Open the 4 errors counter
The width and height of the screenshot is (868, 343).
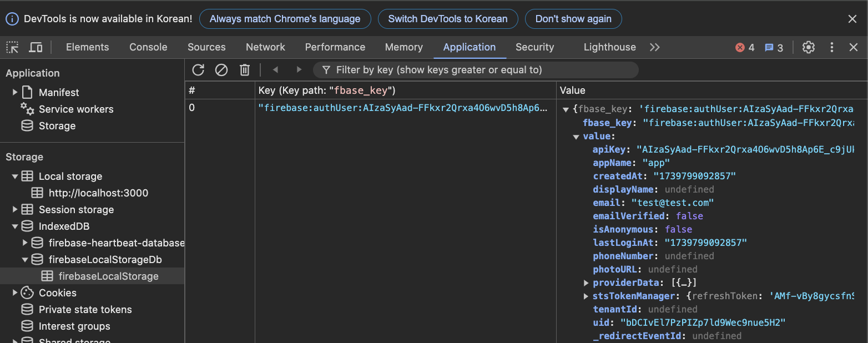tap(745, 48)
